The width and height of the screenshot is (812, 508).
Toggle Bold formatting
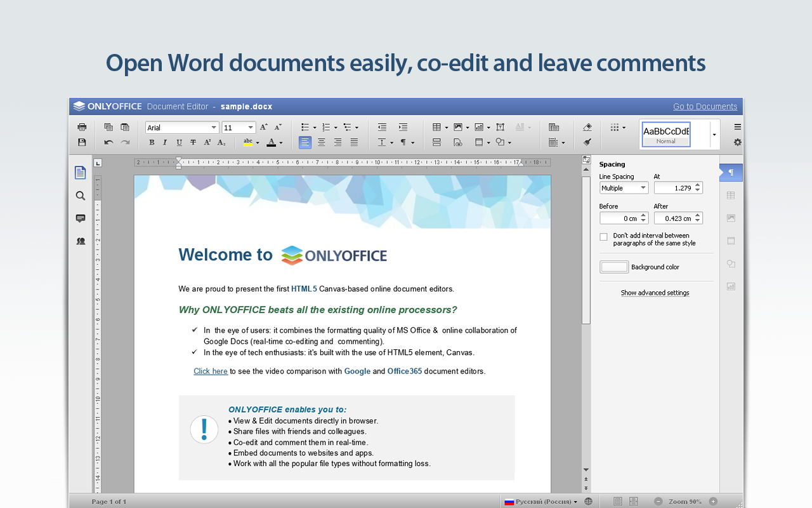click(152, 142)
